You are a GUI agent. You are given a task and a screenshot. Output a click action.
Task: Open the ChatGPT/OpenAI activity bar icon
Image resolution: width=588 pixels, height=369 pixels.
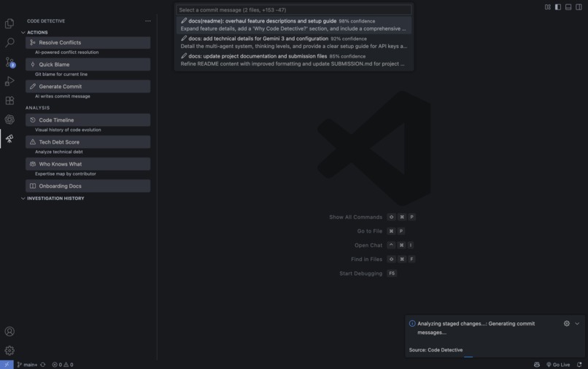9,120
